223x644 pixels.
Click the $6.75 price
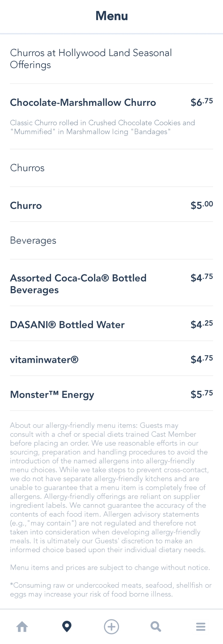tap(202, 102)
